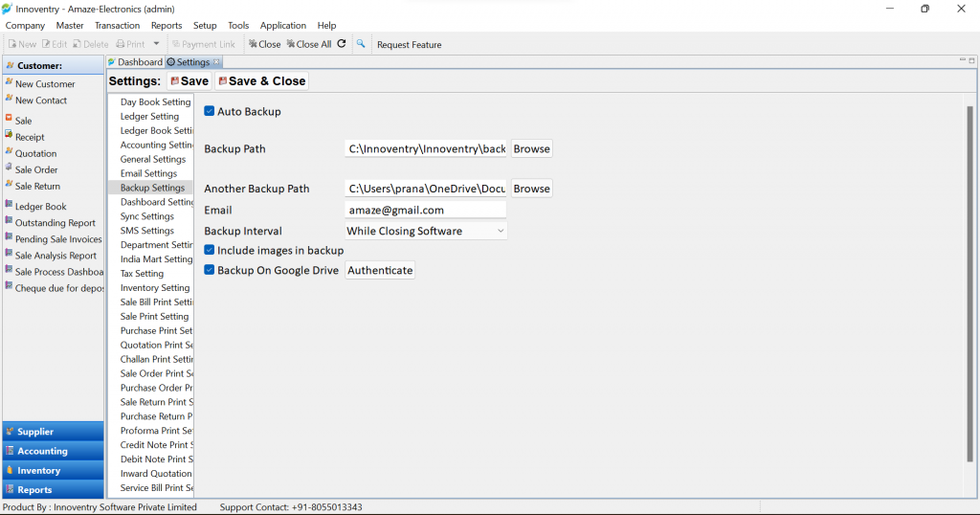Select Sync Settings in settings list
Screen dimensions: 980x515
pyautogui.click(x=146, y=216)
